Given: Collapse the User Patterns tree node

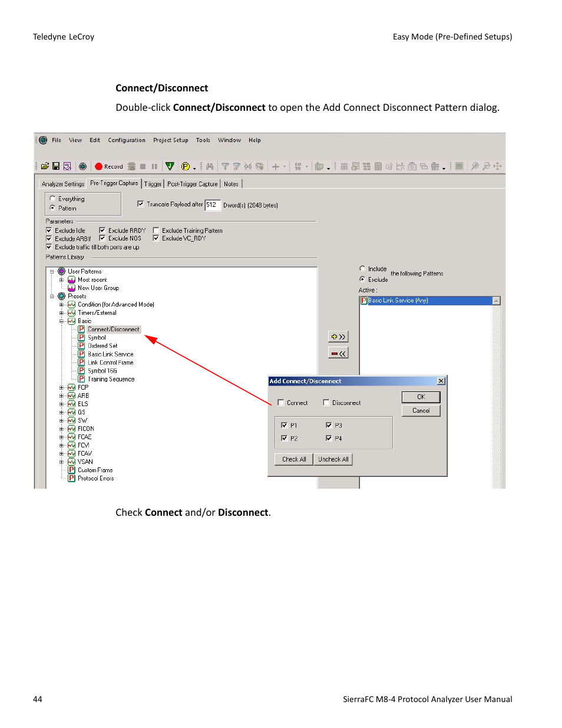Looking at the screenshot, I should pos(52,272).
